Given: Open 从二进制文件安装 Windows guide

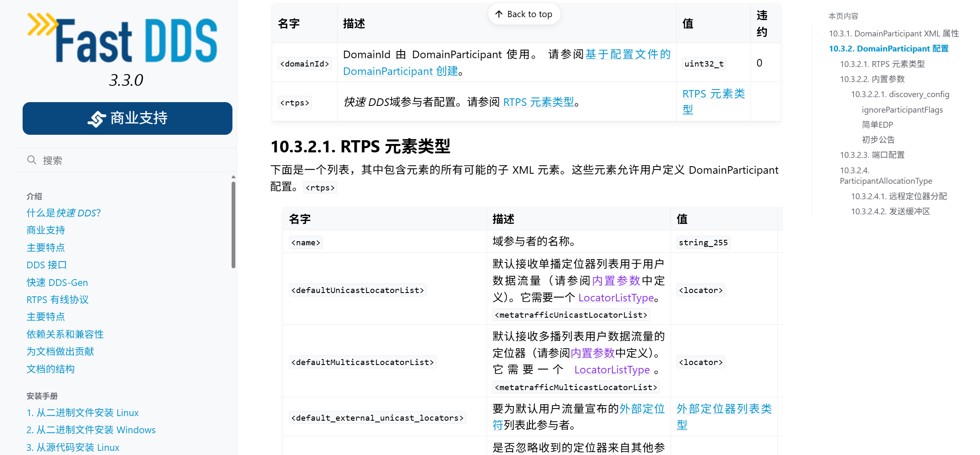Looking at the screenshot, I should click(x=91, y=430).
